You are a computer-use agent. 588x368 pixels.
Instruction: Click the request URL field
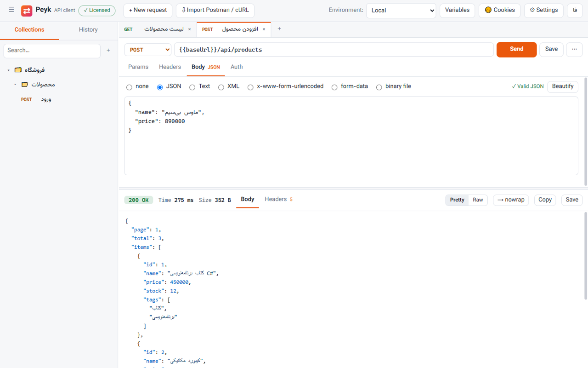(334, 50)
